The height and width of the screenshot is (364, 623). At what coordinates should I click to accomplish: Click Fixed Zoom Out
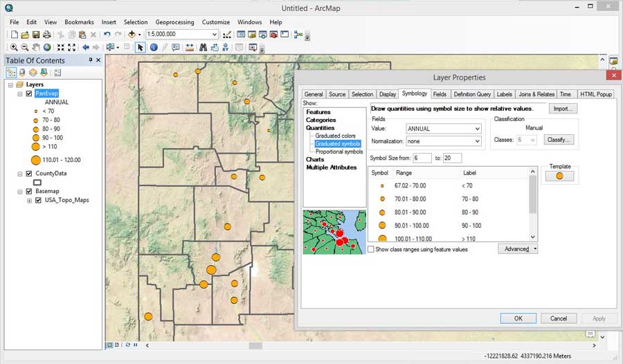tap(71, 47)
